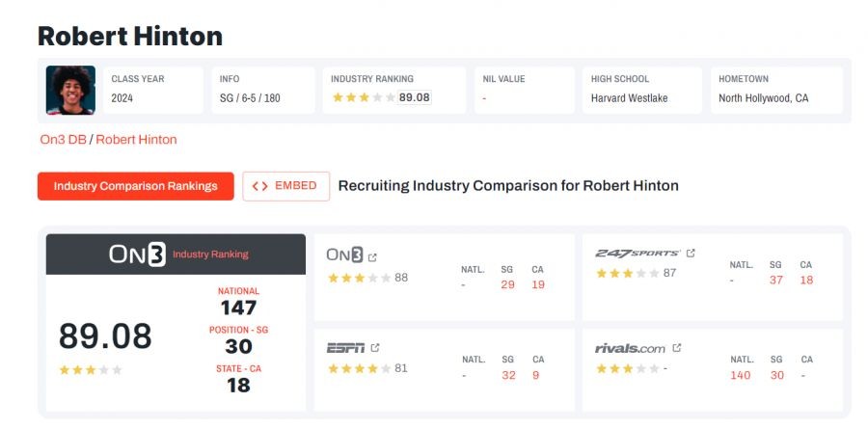Click On3's SG ranking 29
This screenshot has height=429, width=868.
[x=507, y=284]
